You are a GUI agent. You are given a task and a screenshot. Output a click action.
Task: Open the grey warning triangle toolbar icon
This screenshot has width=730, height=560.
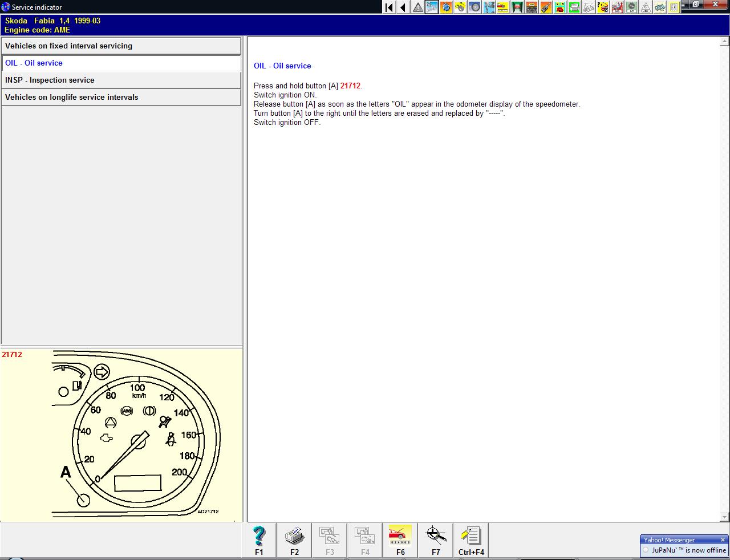[x=417, y=7]
